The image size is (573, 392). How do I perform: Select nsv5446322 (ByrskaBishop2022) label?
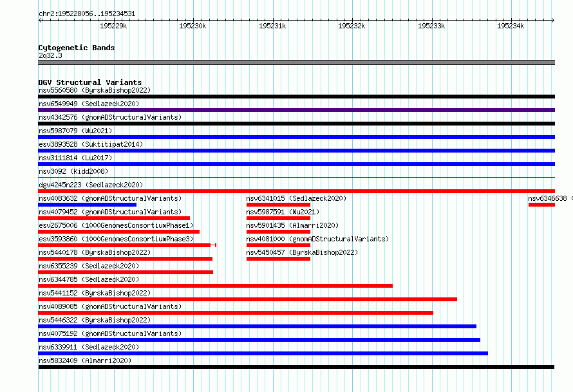pos(95,320)
